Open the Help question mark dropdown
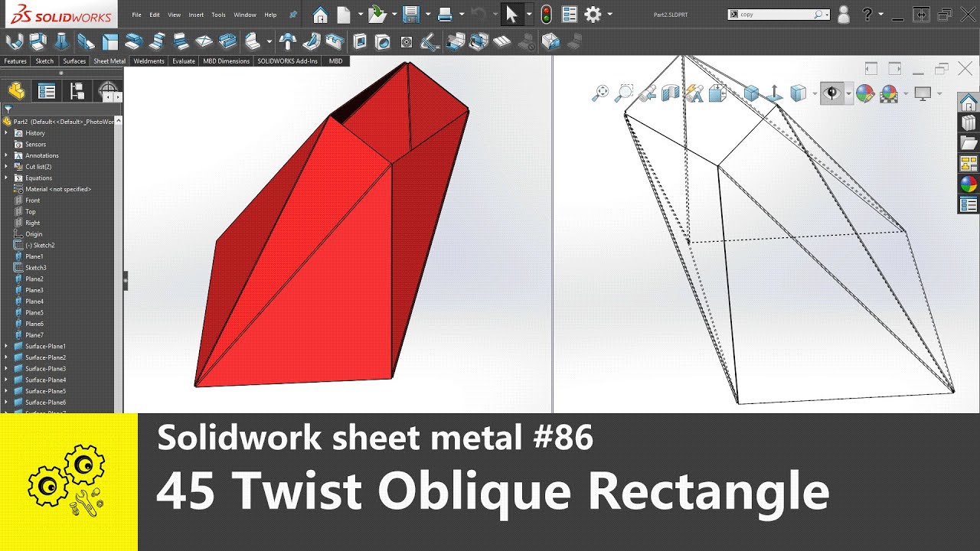The height and width of the screenshot is (551, 980). point(881,15)
